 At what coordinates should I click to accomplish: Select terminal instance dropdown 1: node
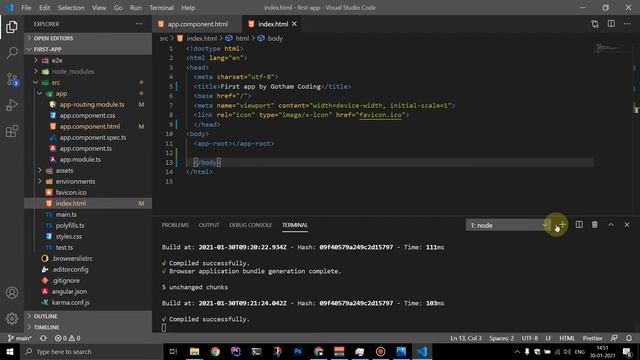[508, 225]
